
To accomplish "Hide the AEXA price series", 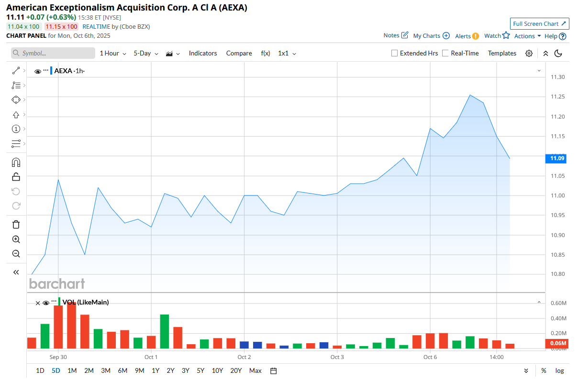I will click(38, 71).
